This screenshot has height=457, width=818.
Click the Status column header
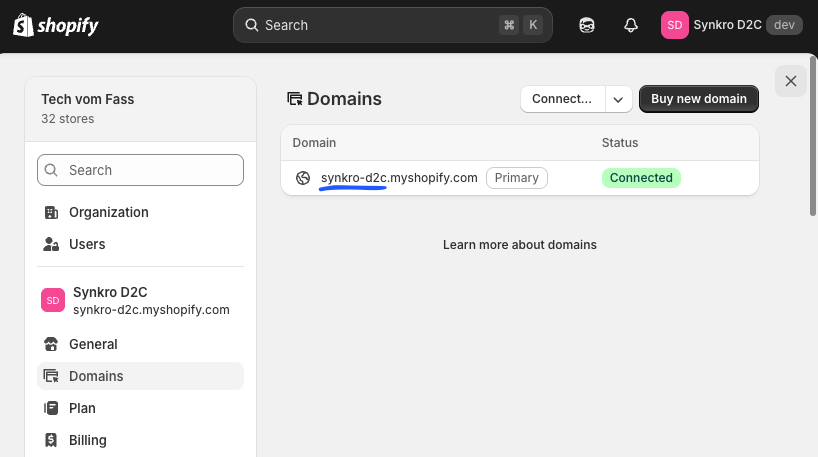pos(620,142)
